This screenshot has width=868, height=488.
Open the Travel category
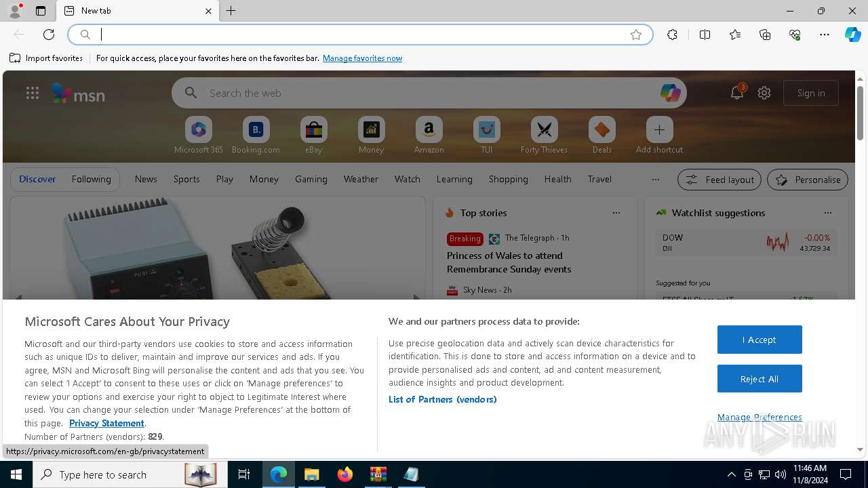click(x=599, y=179)
